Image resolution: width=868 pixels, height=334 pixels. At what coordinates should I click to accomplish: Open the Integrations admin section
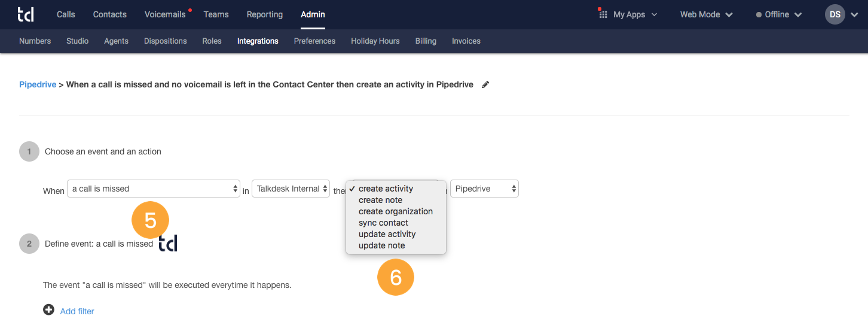(258, 41)
